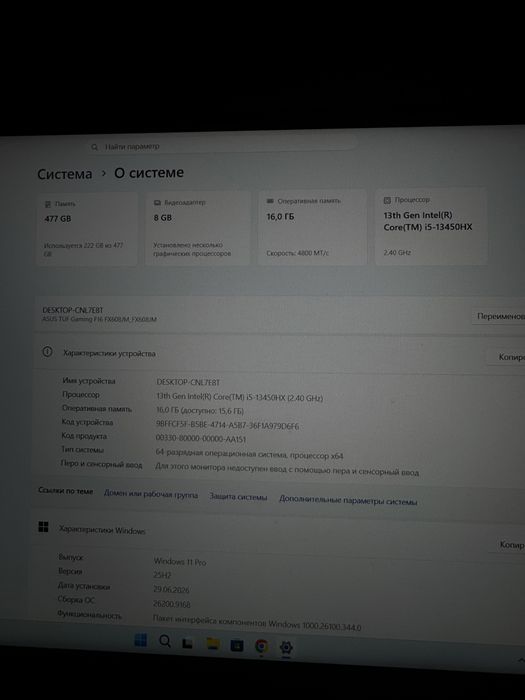The width and height of the screenshot is (525, 700).
Task: Click processor value 13th Gen Intel i5-13450HX (2.40 GHz)
Action: click(239, 397)
